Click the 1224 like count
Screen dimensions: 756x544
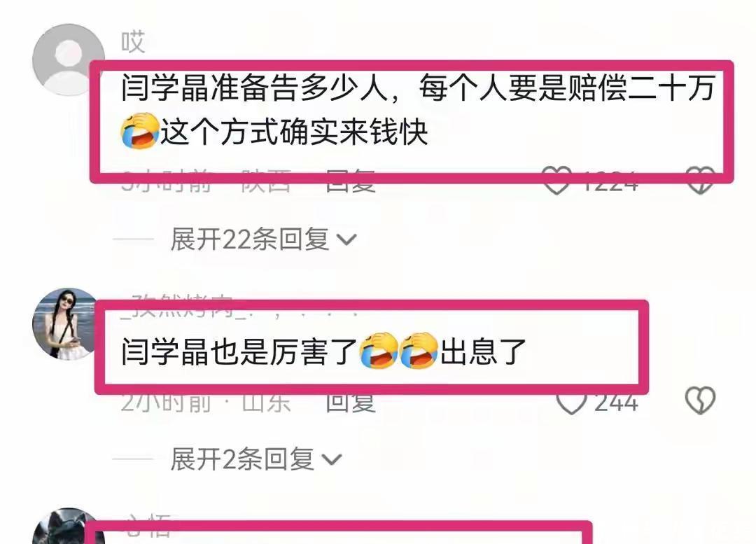click(x=610, y=181)
